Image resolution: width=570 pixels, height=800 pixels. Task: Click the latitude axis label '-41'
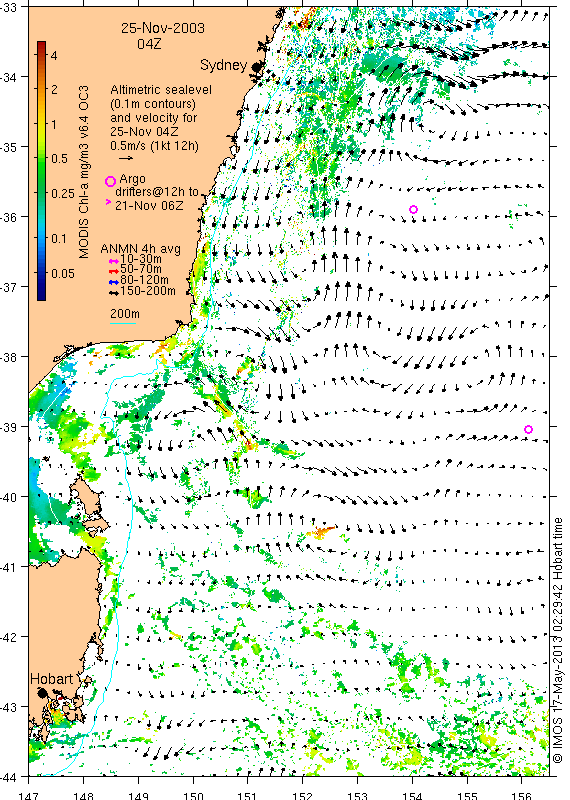click(8, 567)
